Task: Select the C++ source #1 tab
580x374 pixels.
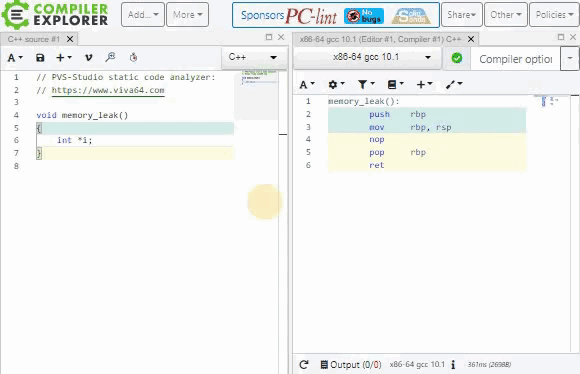Action: click(x=33, y=39)
